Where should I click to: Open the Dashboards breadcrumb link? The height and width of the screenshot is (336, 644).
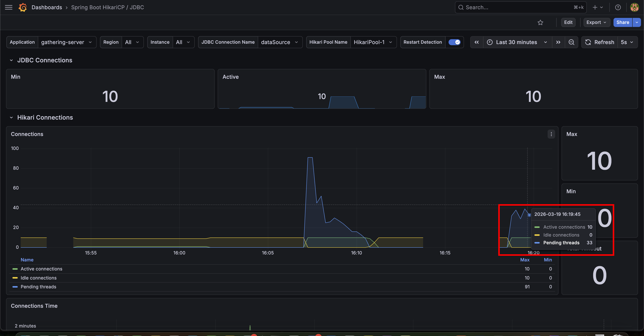[47, 7]
